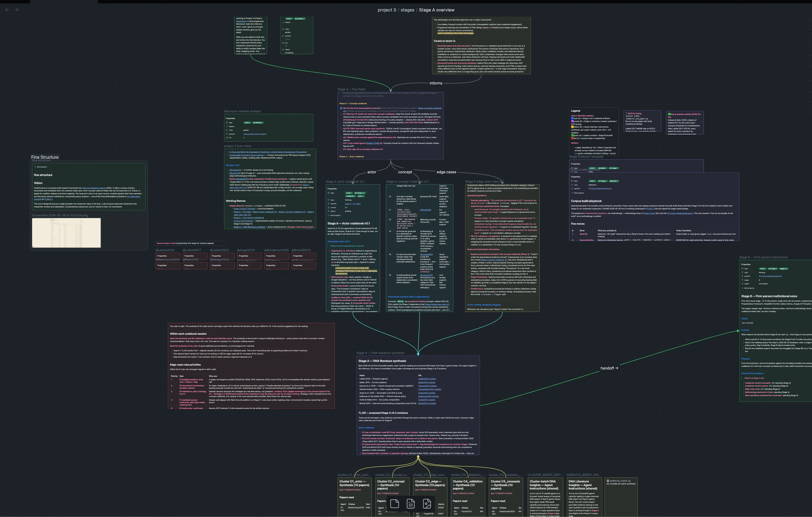Check the A8 Fill TODO rows task

341,129
